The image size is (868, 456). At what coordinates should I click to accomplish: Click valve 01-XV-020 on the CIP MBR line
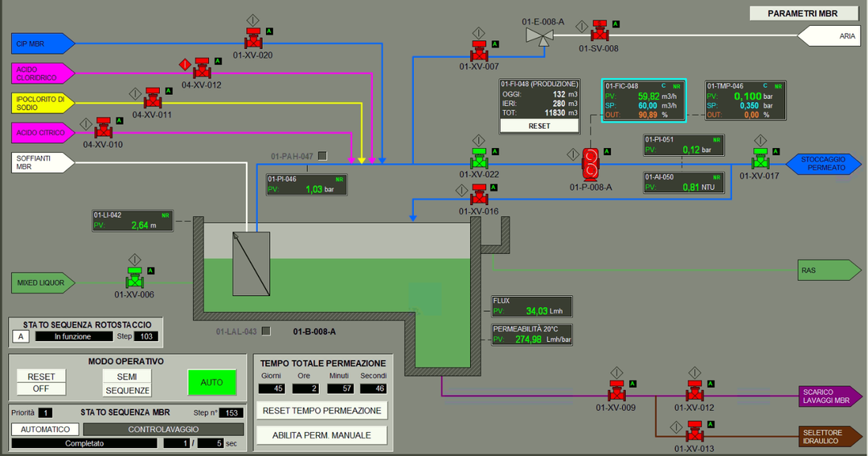point(253,39)
